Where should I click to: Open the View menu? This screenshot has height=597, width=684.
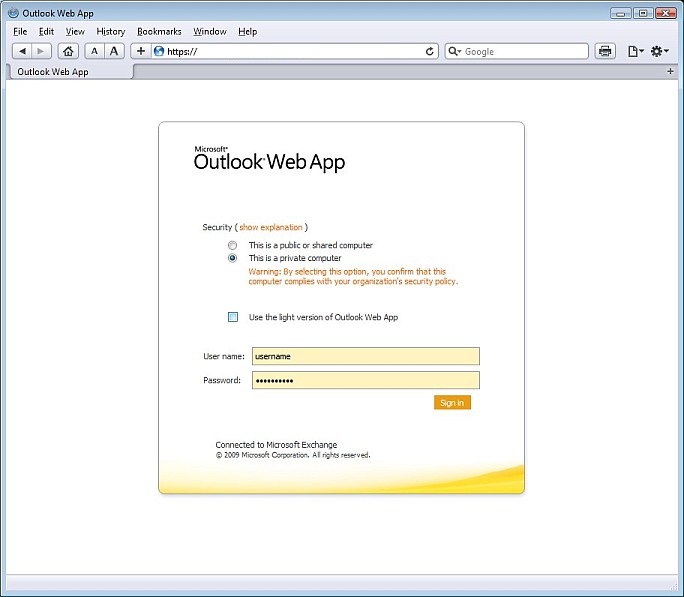[x=75, y=31]
